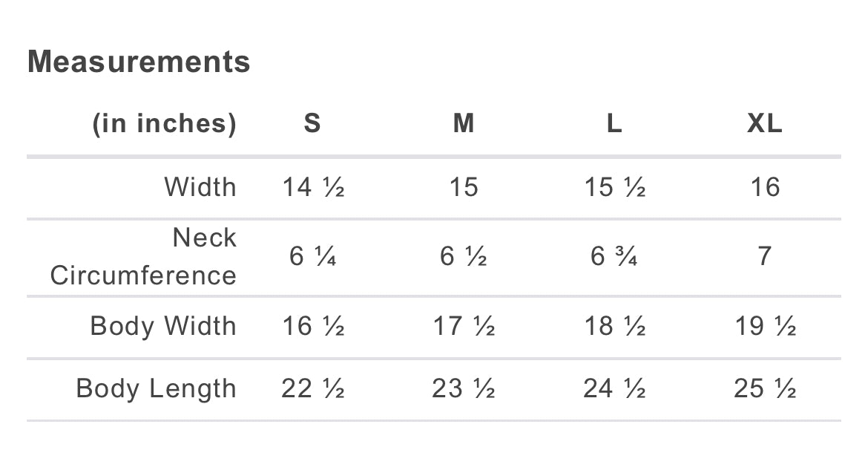Select the Body Length row label
Viewport: 868px width, 450px height.
coord(156,388)
